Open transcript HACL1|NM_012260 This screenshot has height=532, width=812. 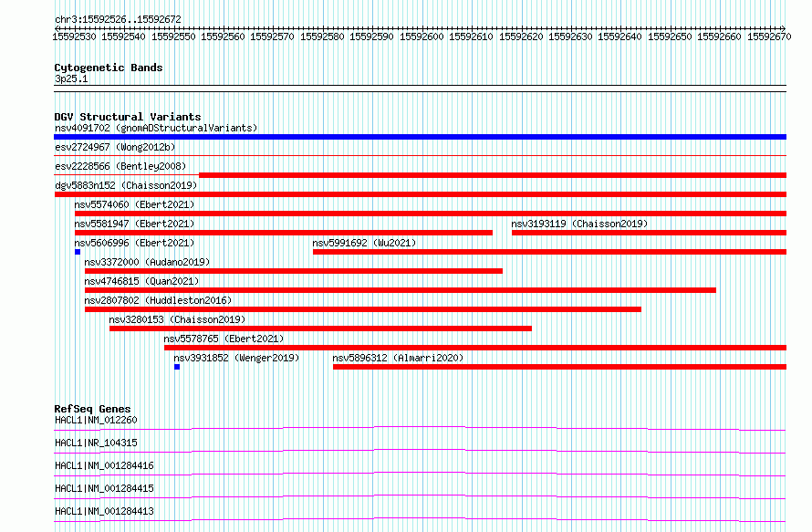(96, 420)
